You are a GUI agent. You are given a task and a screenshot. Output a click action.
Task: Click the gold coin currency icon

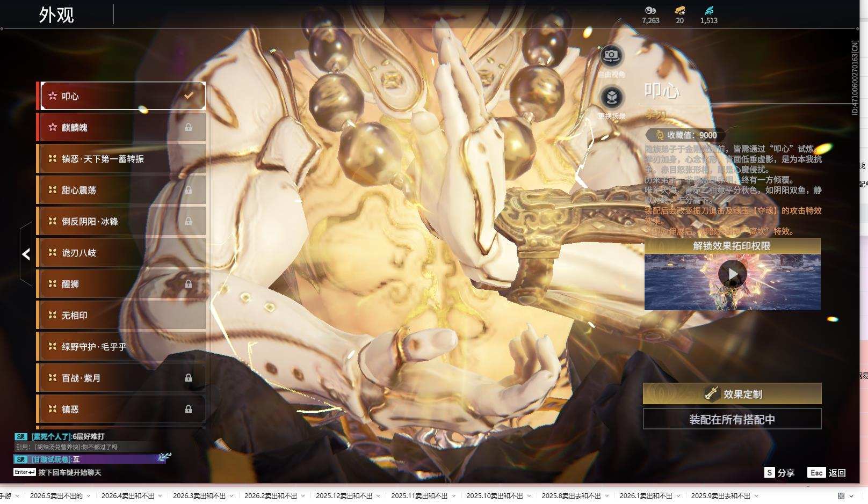pos(650,10)
